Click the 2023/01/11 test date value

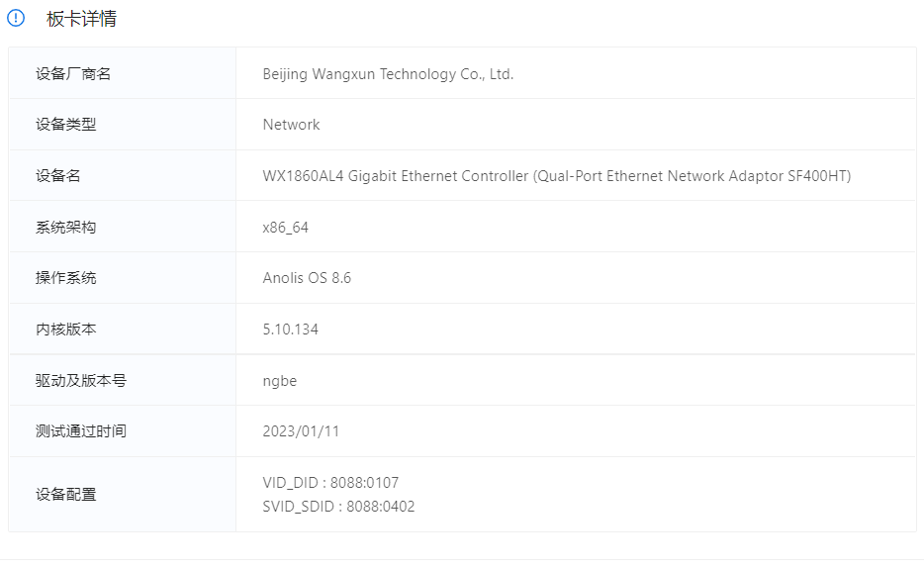[x=301, y=431]
